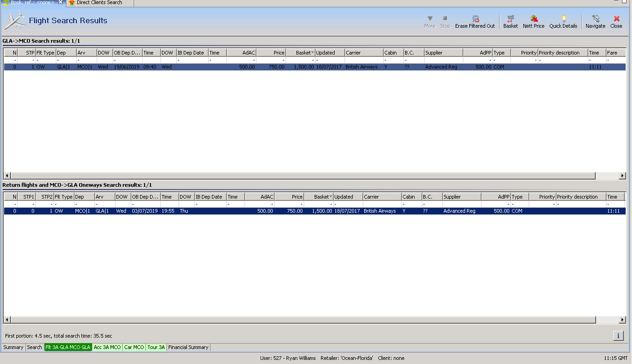Click Flt Type header in GLA->MCO table
This screenshot has width=632, height=364.
click(x=46, y=53)
